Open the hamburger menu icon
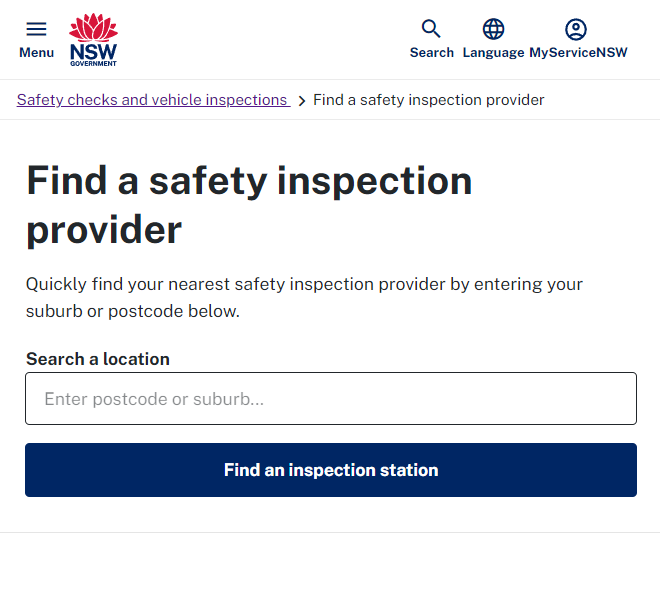Viewport: 660px width, 597px height. pos(36,29)
